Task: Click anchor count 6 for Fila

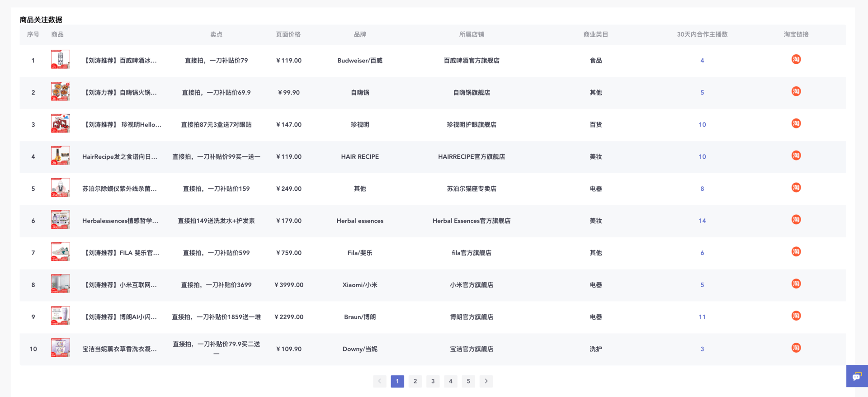Action: tap(702, 253)
